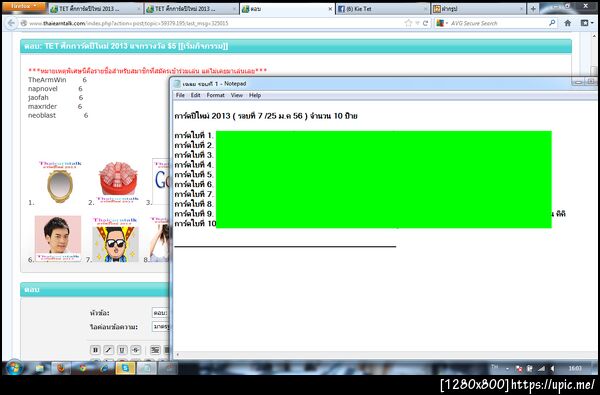Click the card number 5 line in Notepad

pyautogui.click(x=194, y=175)
